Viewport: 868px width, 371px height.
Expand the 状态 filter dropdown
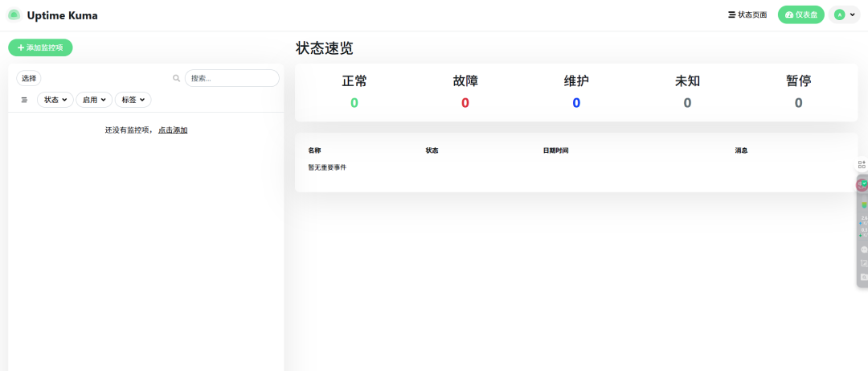click(55, 100)
